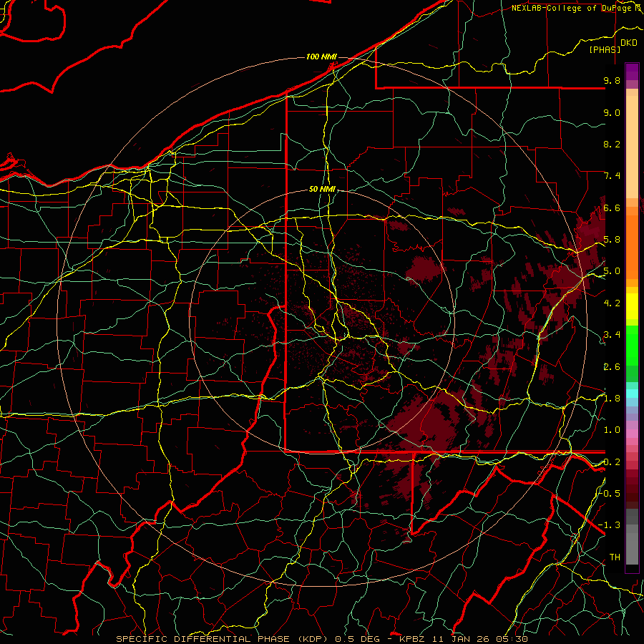Click the 50 NMI range ring label

(323, 189)
